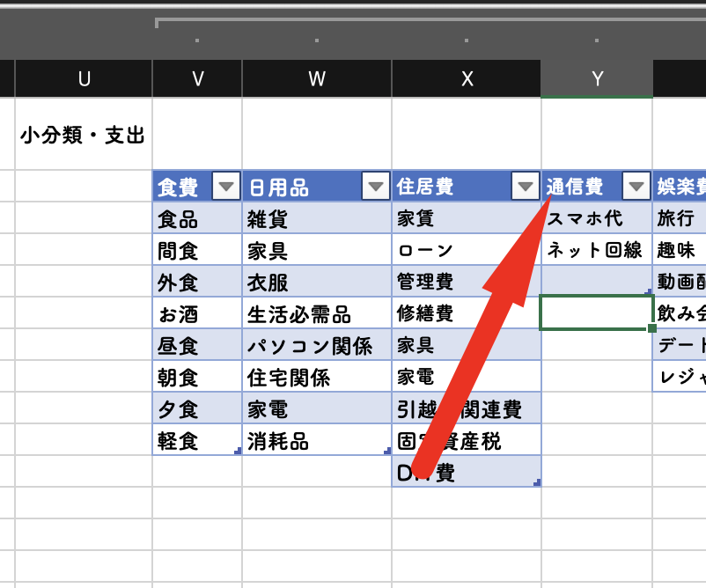This screenshot has width=706, height=588.
Task: Select the 小分類・支出 cell
Action: pyautogui.click(x=84, y=135)
